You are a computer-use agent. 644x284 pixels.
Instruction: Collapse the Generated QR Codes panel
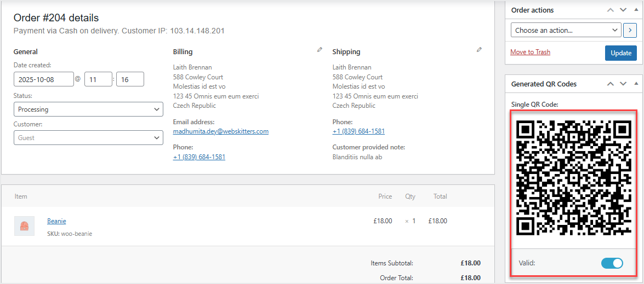tap(636, 84)
